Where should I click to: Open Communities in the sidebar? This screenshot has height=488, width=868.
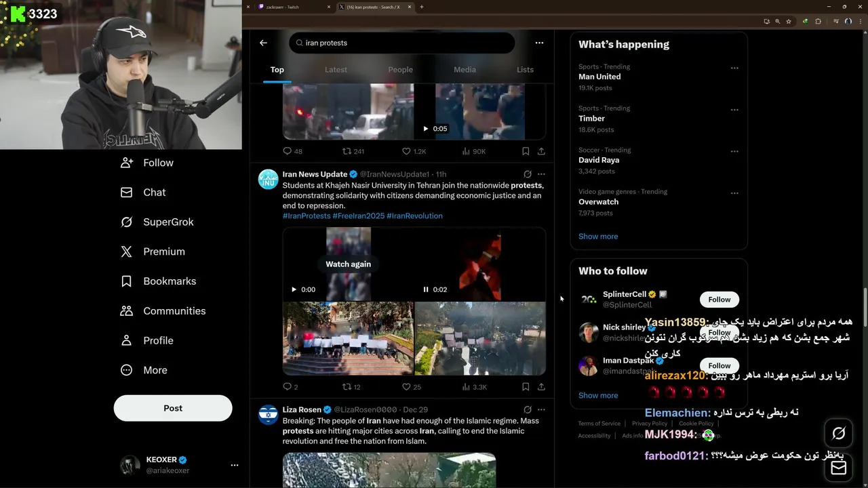163,311
